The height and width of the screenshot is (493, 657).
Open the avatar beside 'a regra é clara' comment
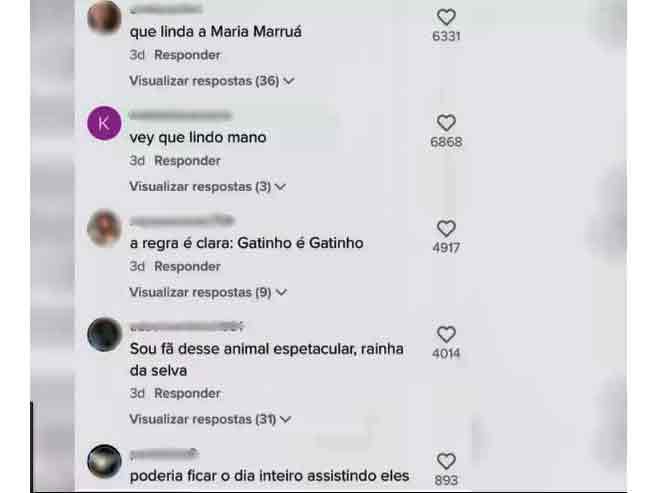click(104, 229)
